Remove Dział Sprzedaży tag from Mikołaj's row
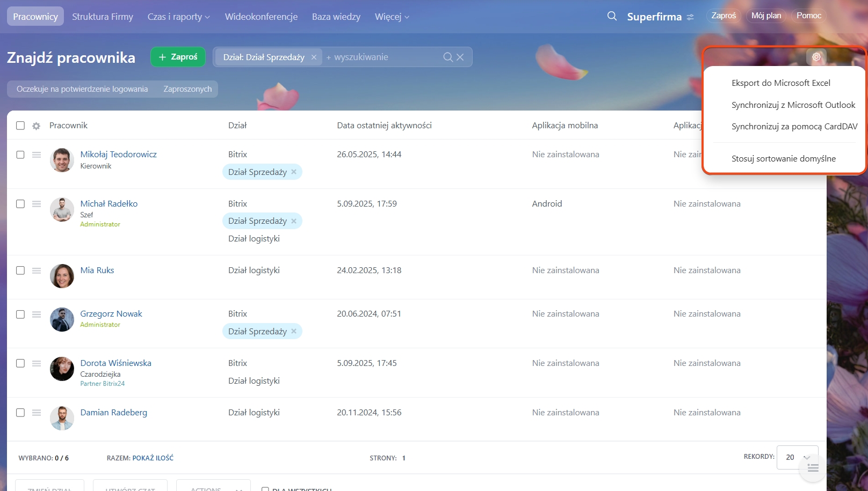This screenshot has width=868, height=491. tap(294, 172)
